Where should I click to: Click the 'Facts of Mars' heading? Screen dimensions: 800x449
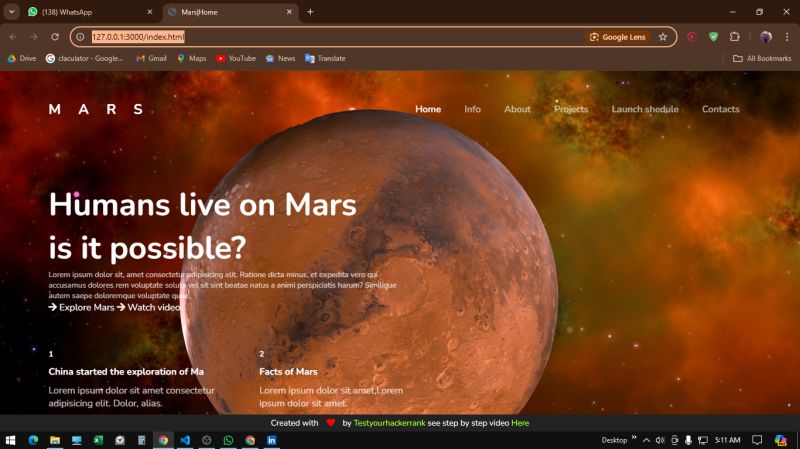pos(288,372)
